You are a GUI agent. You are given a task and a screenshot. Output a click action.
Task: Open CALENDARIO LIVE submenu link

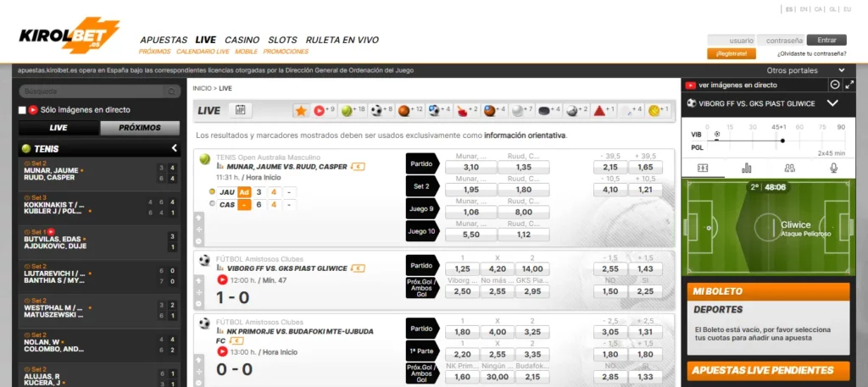[203, 52]
